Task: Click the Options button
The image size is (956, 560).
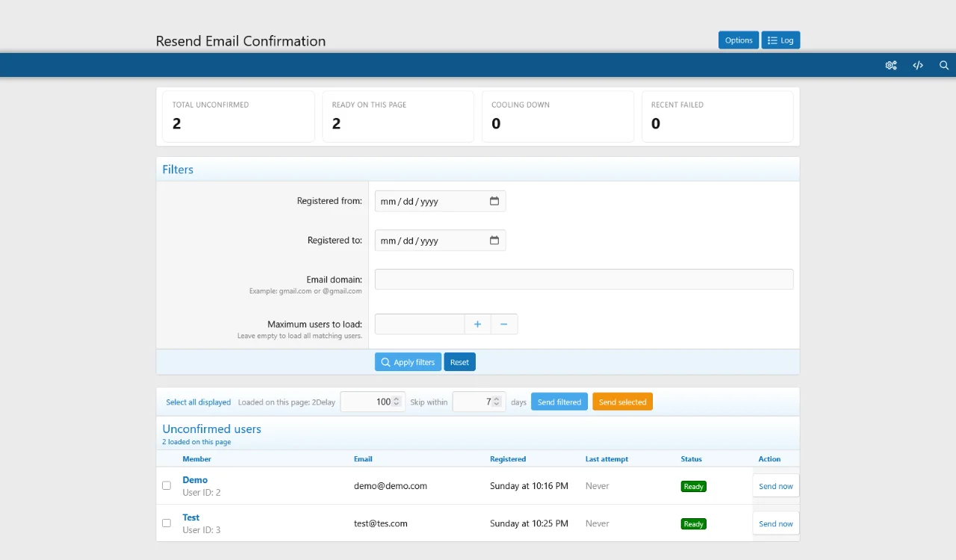Action: (x=738, y=40)
